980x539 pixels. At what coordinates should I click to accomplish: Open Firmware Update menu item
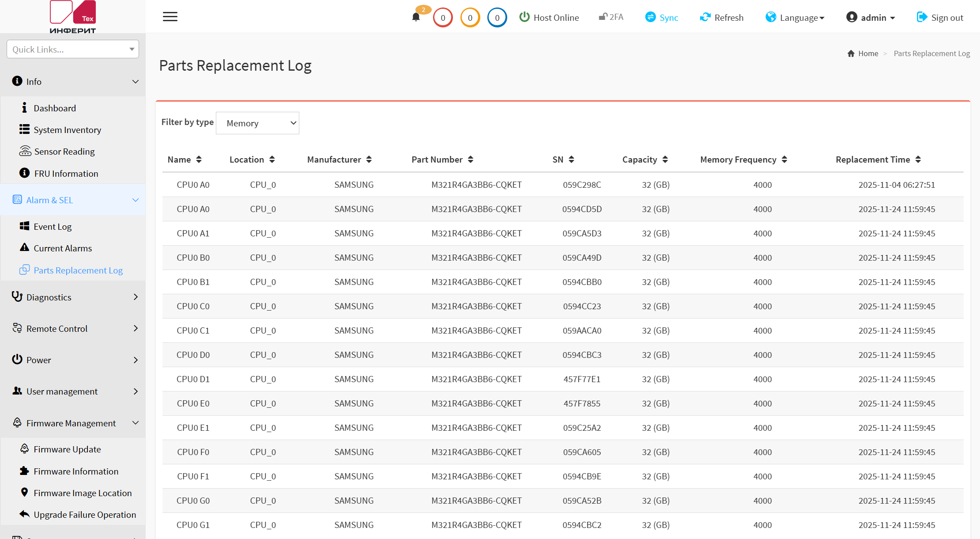[x=67, y=449]
